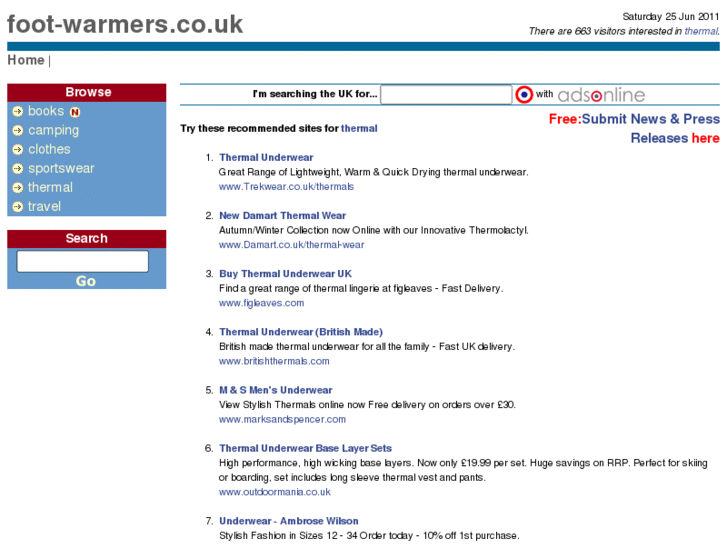
Task: Click 'Autumn/Winter Collection now Online' description
Action: point(373,230)
